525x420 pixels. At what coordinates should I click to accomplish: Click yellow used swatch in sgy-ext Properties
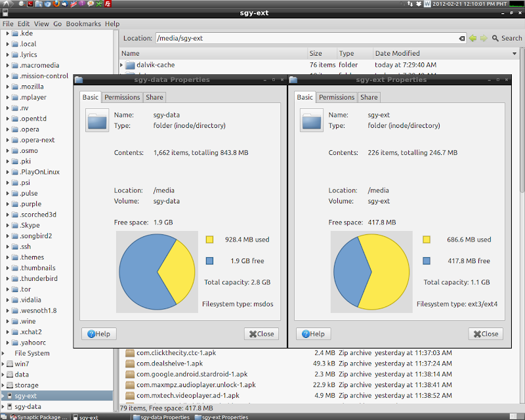click(x=427, y=240)
